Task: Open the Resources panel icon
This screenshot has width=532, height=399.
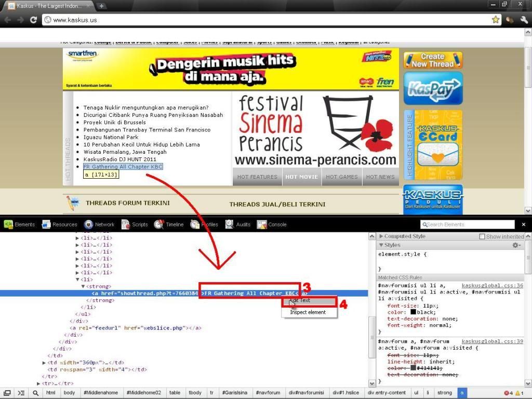Action: [46, 224]
